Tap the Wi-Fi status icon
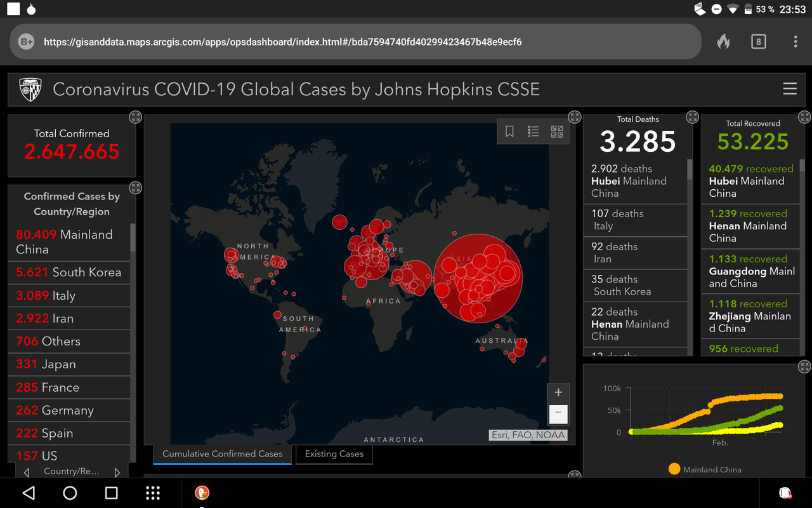 (733, 10)
